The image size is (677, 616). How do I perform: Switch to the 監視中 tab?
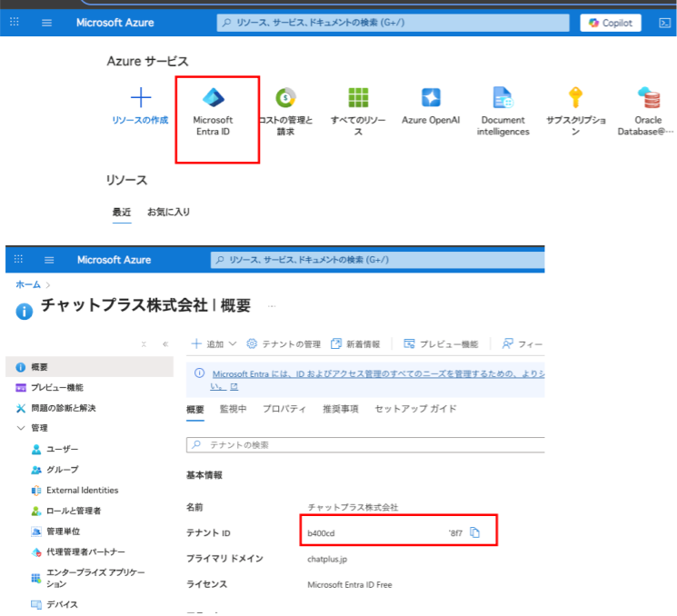coord(234,409)
